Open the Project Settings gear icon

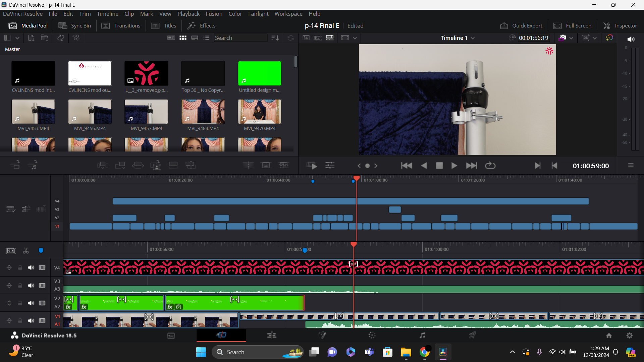[629, 335]
